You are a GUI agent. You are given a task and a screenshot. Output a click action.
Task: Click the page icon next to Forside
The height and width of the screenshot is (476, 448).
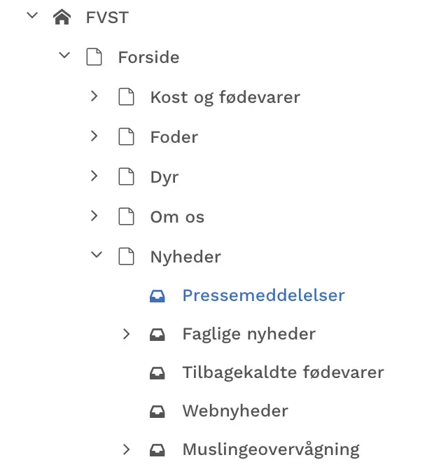pyautogui.click(x=94, y=57)
